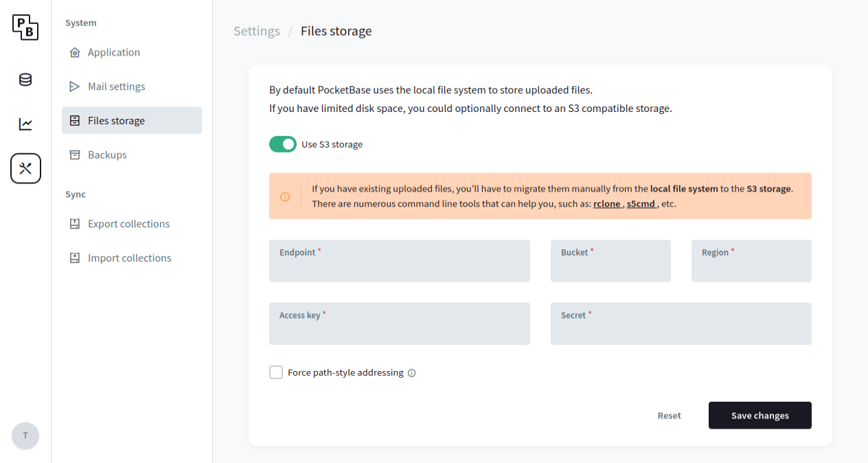This screenshot has width=868, height=463.
Task: Disable the Use S3 storage toggle
Action: (282, 144)
